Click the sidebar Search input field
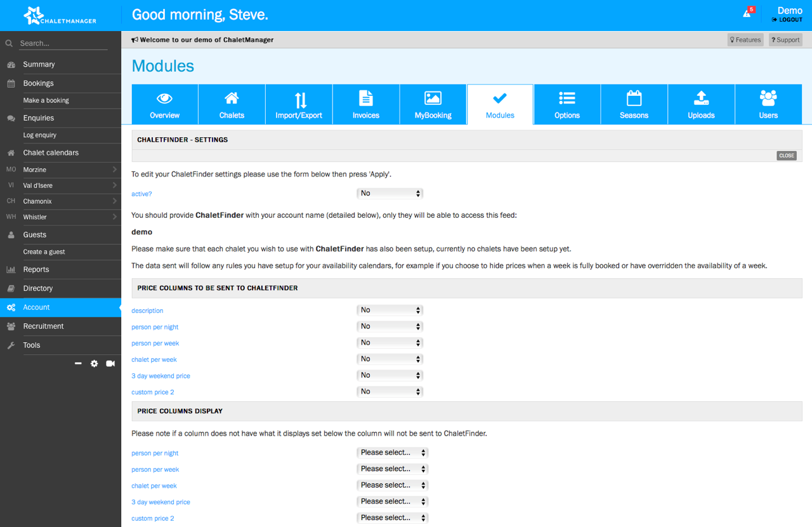The image size is (812, 527). pos(63,44)
